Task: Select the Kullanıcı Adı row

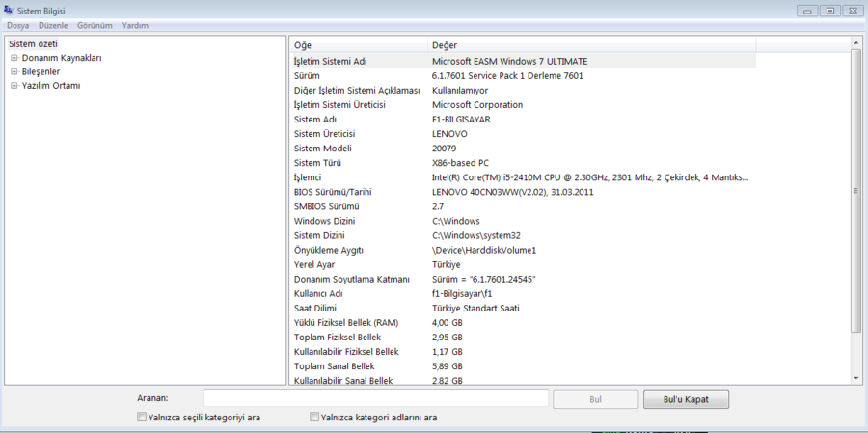Action: pyautogui.click(x=523, y=293)
